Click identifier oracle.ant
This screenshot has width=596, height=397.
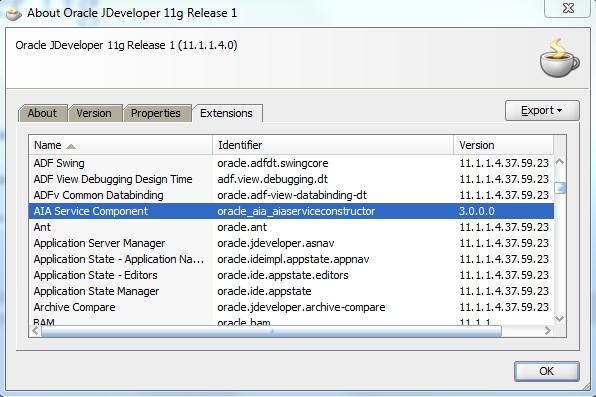tap(242, 227)
